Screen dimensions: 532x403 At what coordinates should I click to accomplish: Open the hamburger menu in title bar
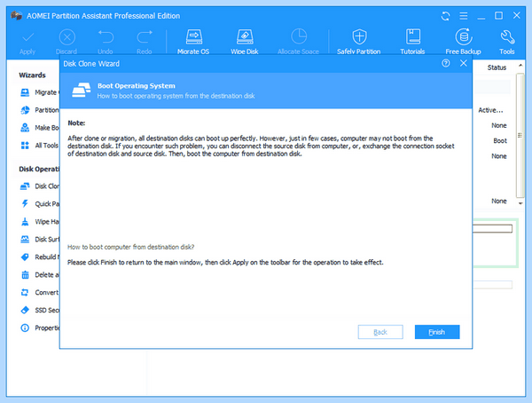click(x=464, y=16)
